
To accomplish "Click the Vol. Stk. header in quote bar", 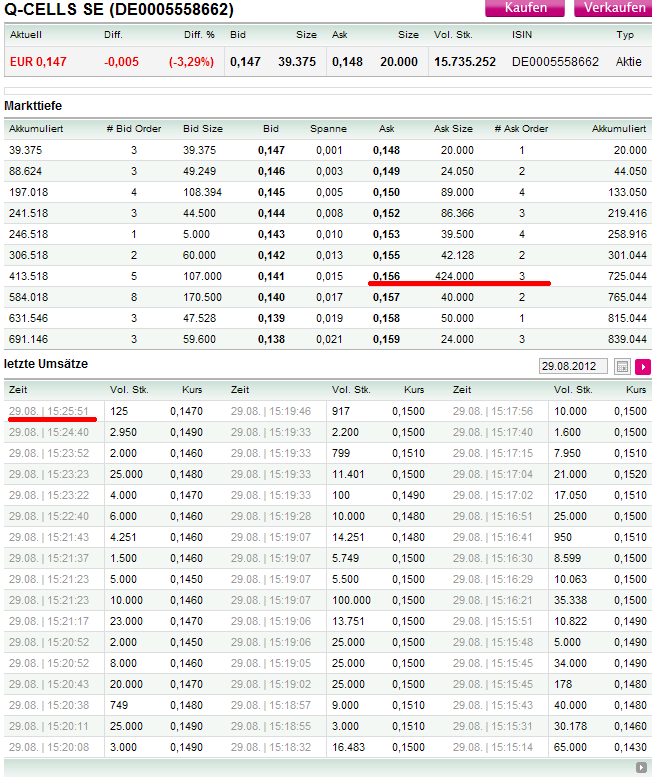I will (x=453, y=35).
